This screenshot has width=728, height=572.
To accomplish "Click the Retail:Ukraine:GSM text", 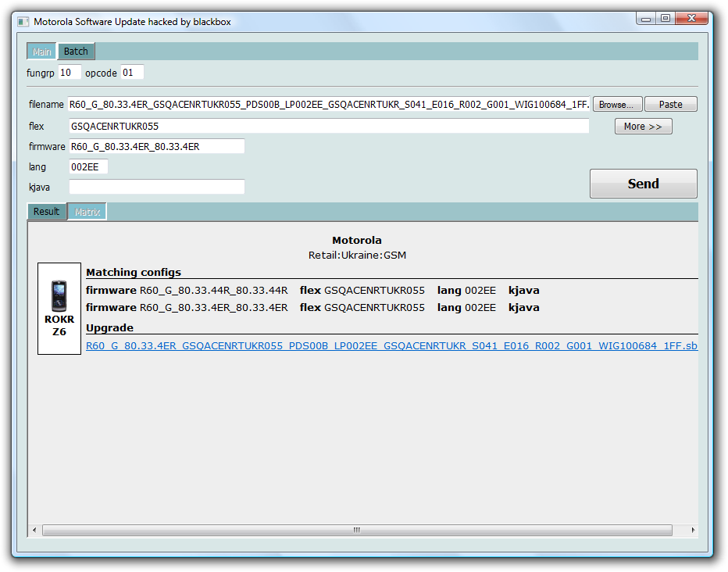I will click(357, 256).
